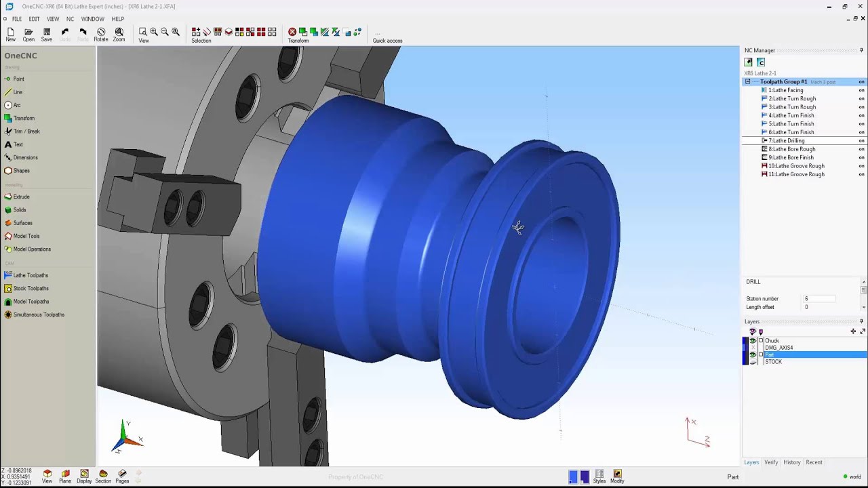Open the Solids modeling tool
The height and width of the screenshot is (488, 868).
pos(15,210)
